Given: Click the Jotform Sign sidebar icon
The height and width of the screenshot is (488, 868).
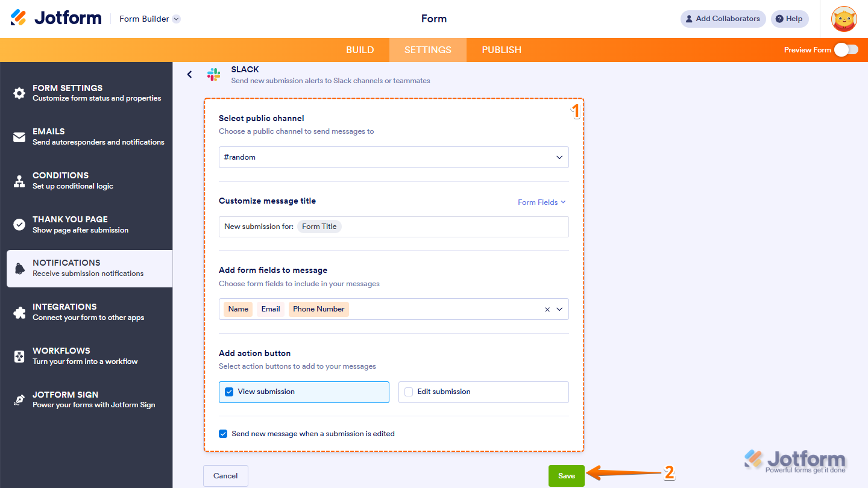Looking at the screenshot, I should point(19,399).
